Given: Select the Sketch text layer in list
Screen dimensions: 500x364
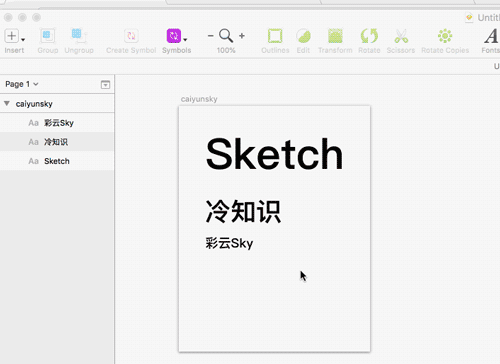Looking at the screenshot, I should click(57, 161).
